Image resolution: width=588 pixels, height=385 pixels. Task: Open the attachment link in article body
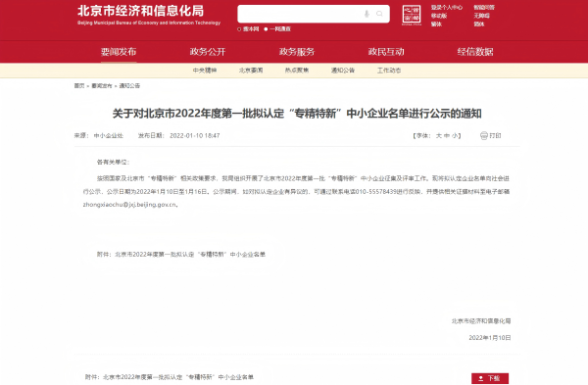pyautogui.click(x=190, y=254)
